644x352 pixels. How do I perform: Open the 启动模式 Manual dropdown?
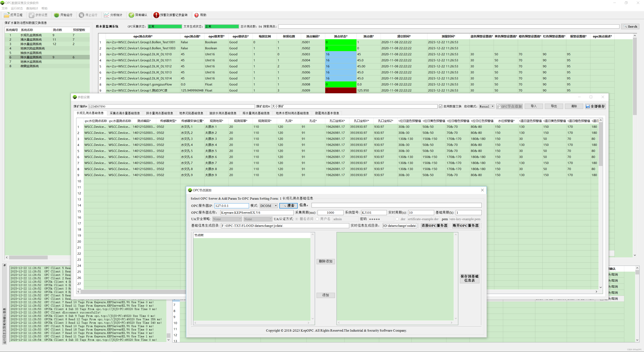pos(487,106)
